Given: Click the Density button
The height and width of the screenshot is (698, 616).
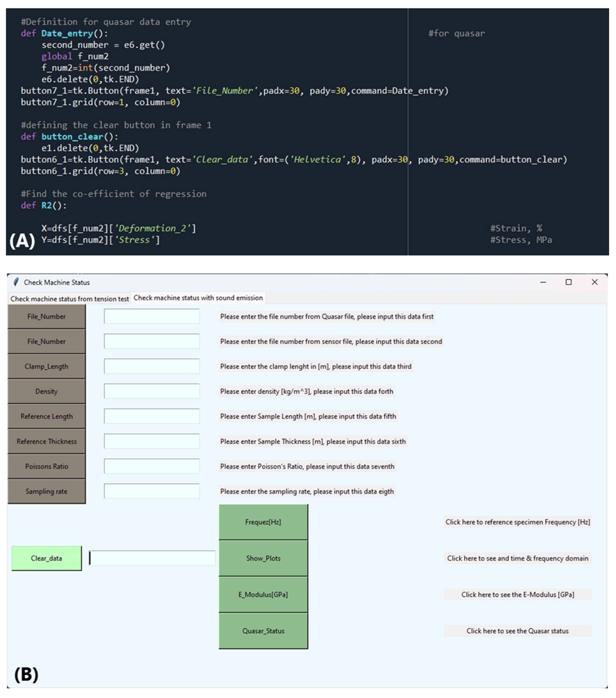Looking at the screenshot, I should coord(46,391).
